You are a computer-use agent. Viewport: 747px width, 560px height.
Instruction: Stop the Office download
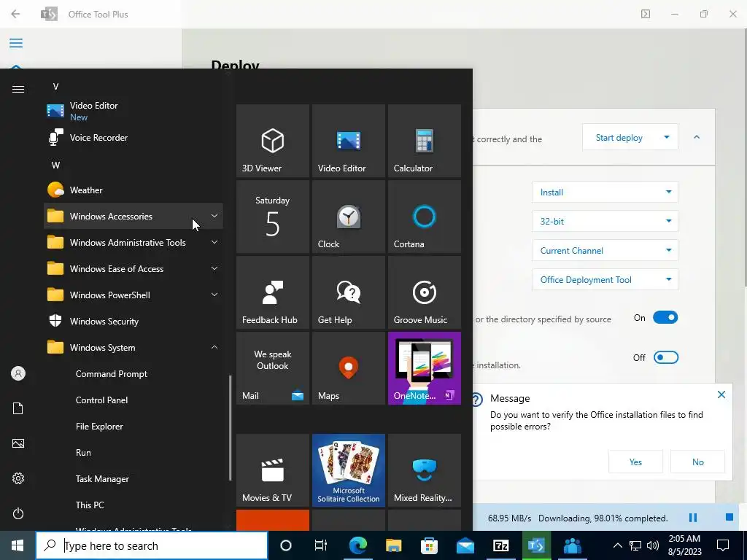[729, 517]
